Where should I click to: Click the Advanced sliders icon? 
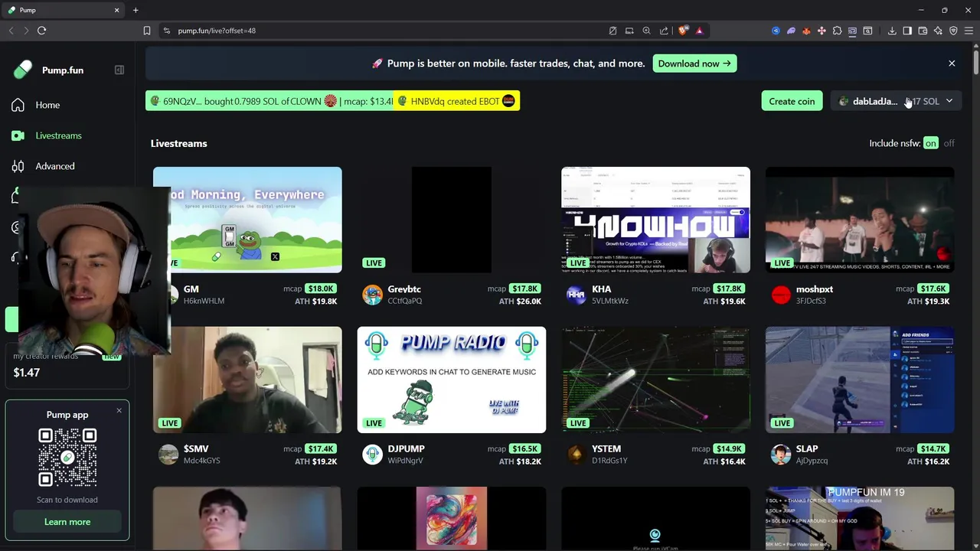[x=18, y=166]
